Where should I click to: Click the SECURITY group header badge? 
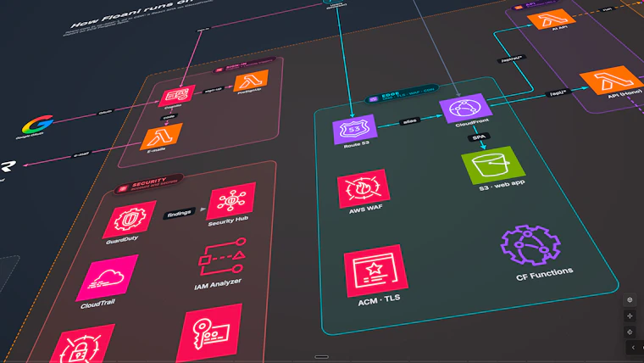pyautogui.click(x=148, y=184)
